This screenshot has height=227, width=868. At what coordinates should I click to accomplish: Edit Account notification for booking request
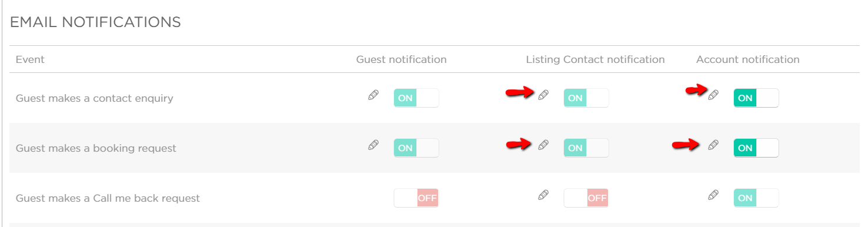pos(713,145)
